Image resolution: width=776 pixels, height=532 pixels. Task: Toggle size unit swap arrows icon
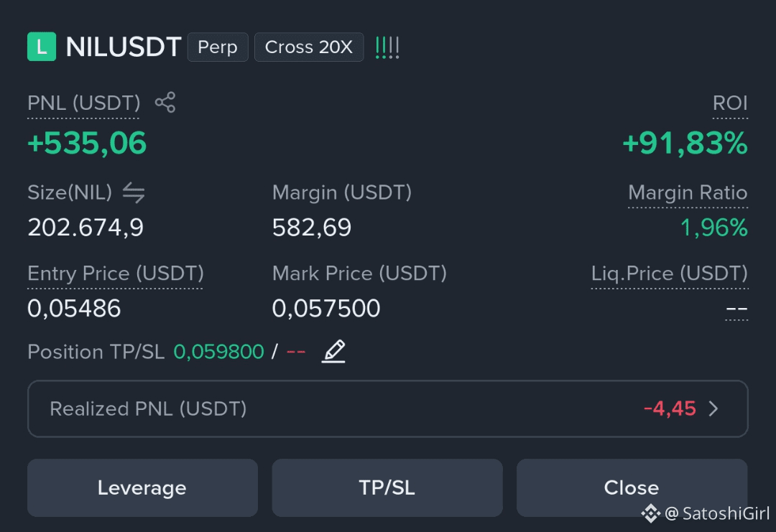click(134, 192)
